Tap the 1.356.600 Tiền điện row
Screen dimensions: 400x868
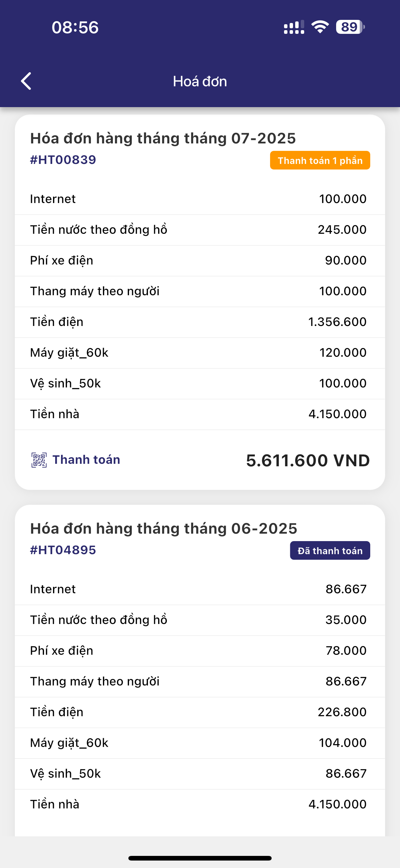[x=200, y=322]
